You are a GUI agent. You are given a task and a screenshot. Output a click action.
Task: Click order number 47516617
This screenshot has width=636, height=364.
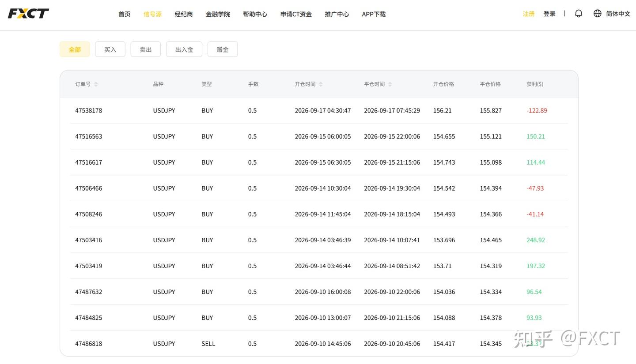tap(89, 162)
